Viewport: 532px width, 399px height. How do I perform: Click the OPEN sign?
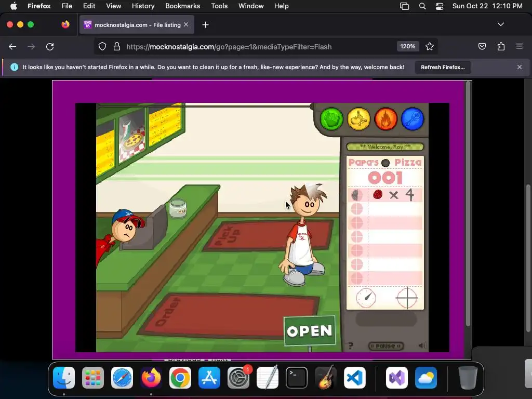pyautogui.click(x=310, y=331)
